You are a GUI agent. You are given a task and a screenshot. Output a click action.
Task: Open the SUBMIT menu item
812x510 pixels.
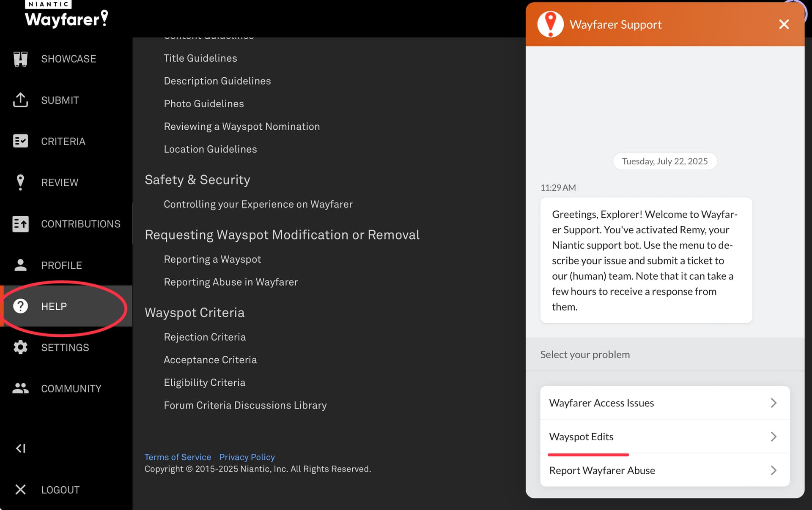66,100
